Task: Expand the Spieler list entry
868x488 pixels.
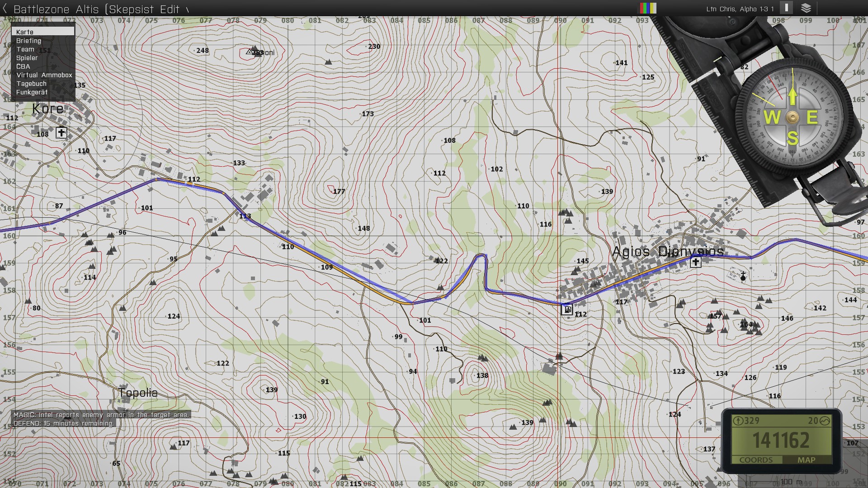Action: (27, 58)
